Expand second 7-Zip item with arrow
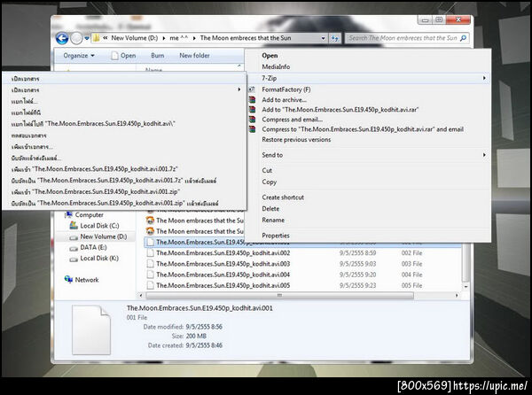Viewport: 532px width, 395px height. [x=124, y=89]
